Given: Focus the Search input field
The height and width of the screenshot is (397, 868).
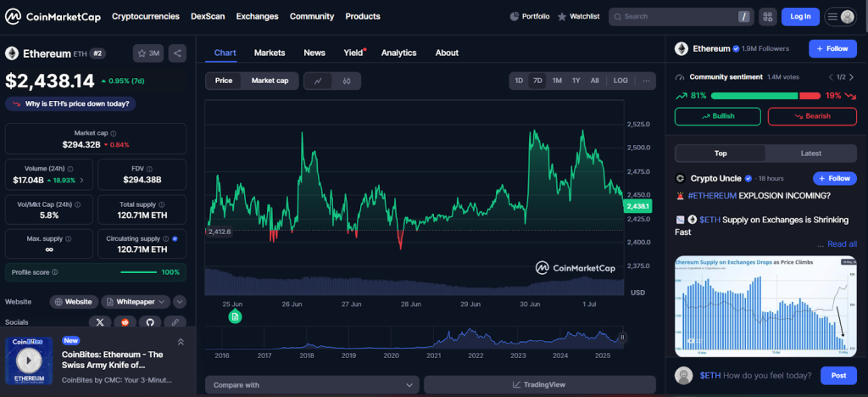Looking at the screenshot, I should point(681,17).
